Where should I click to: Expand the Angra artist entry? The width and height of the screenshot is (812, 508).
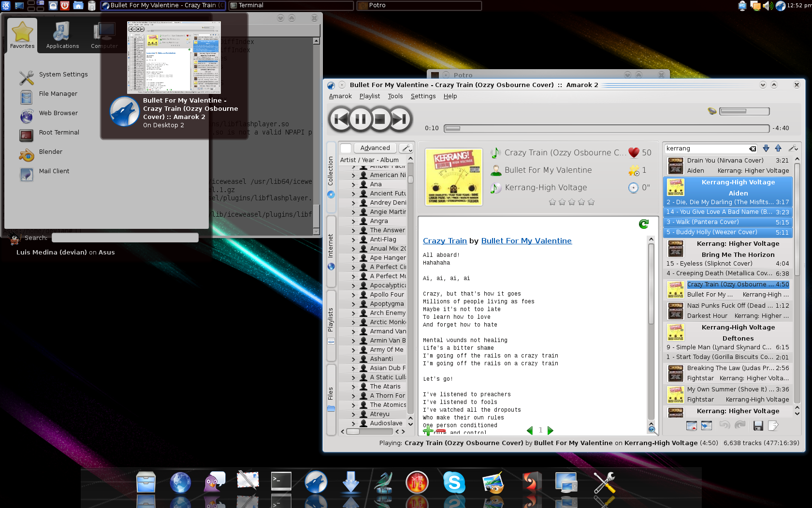[x=353, y=221]
